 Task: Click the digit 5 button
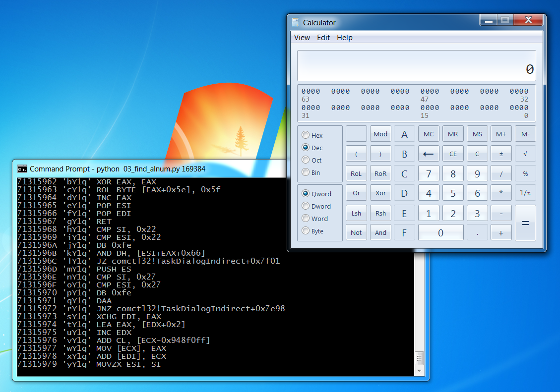pyautogui.click(x=452, y=193)
